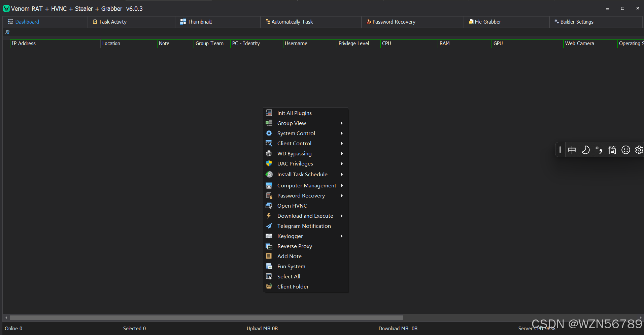Click the search magnifier icon below tabs

pos(7,32)
